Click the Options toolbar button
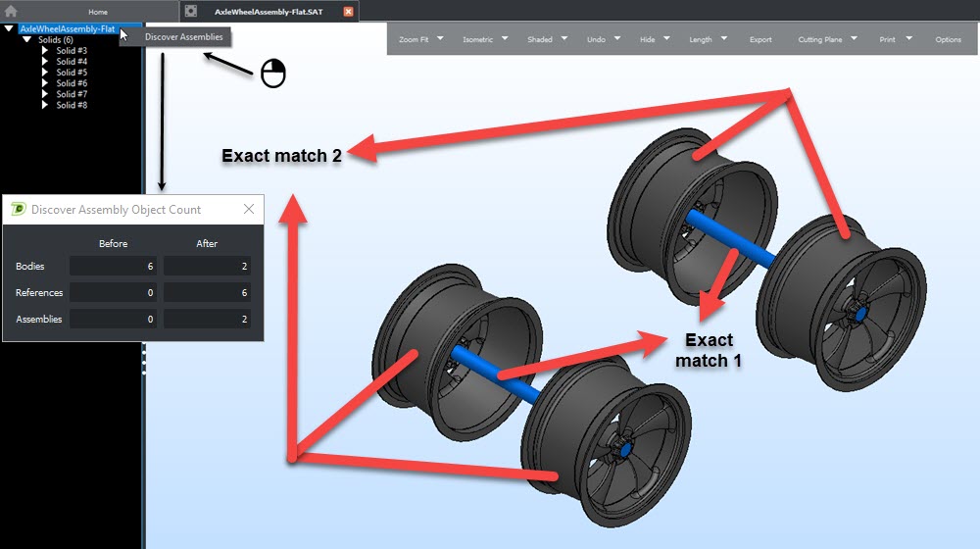The width and height of the screenshot is (980, 549). click(948, 40)
